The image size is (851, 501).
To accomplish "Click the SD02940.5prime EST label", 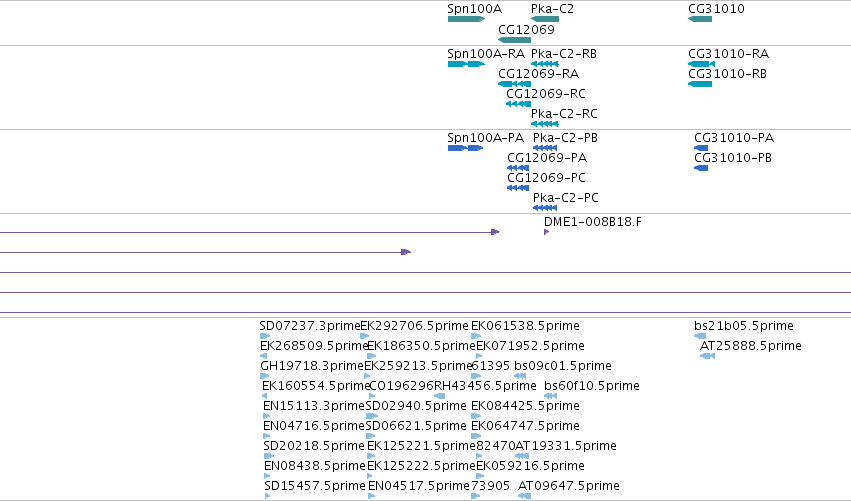I will point(416,406).
